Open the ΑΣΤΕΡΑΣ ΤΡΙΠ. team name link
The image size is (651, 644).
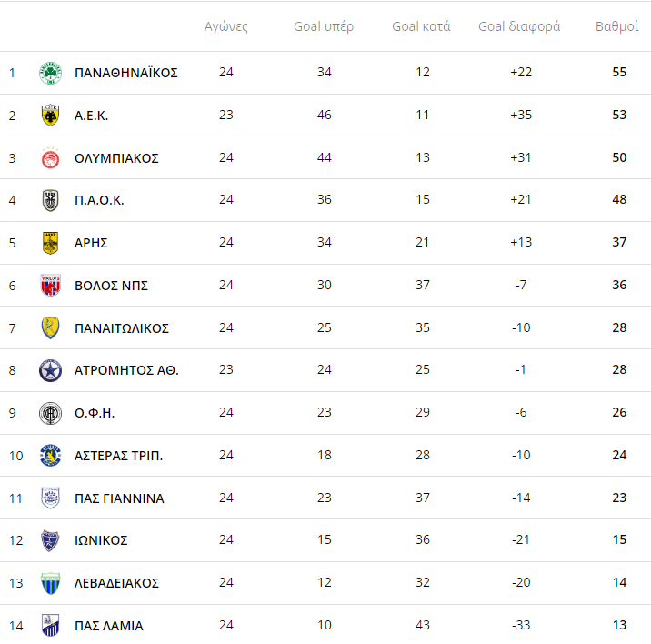point(118,456)
